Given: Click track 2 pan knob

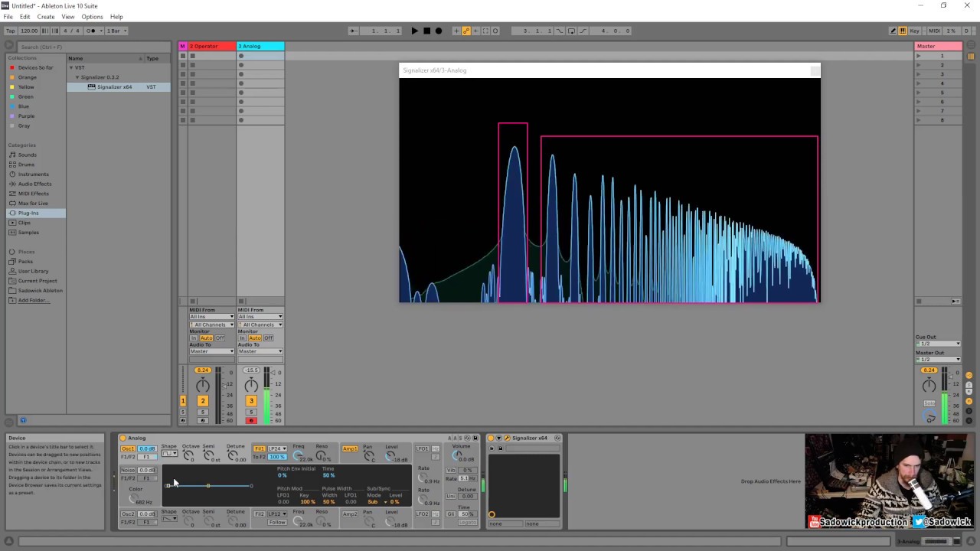Looking at the screenshot, I should (203, 385).
